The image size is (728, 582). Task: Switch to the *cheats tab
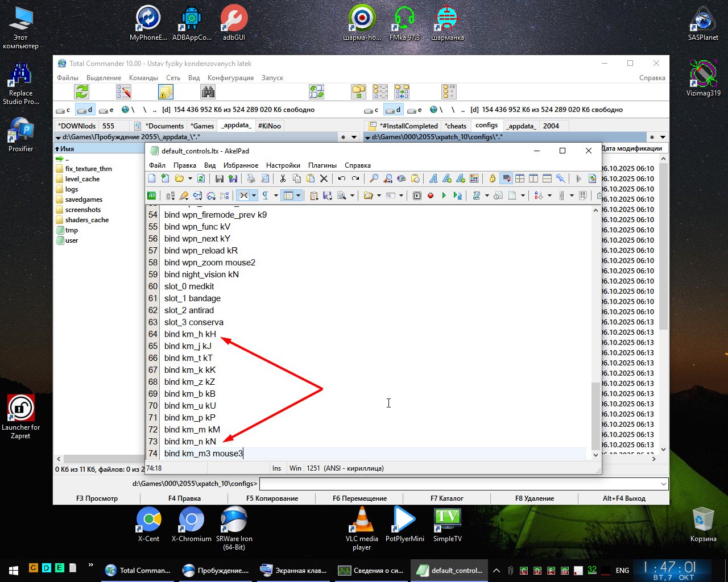[x=455, y=126]
